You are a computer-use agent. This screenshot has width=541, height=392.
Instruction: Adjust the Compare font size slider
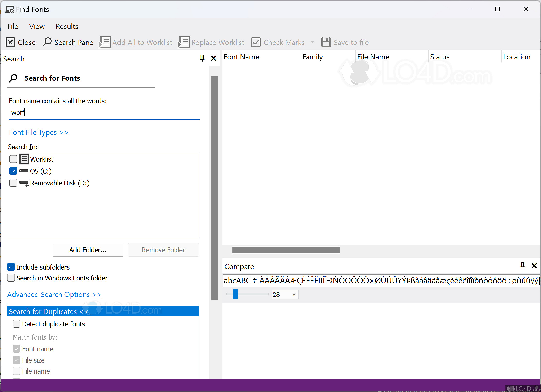pyautogui.click(x=235, y=294)
